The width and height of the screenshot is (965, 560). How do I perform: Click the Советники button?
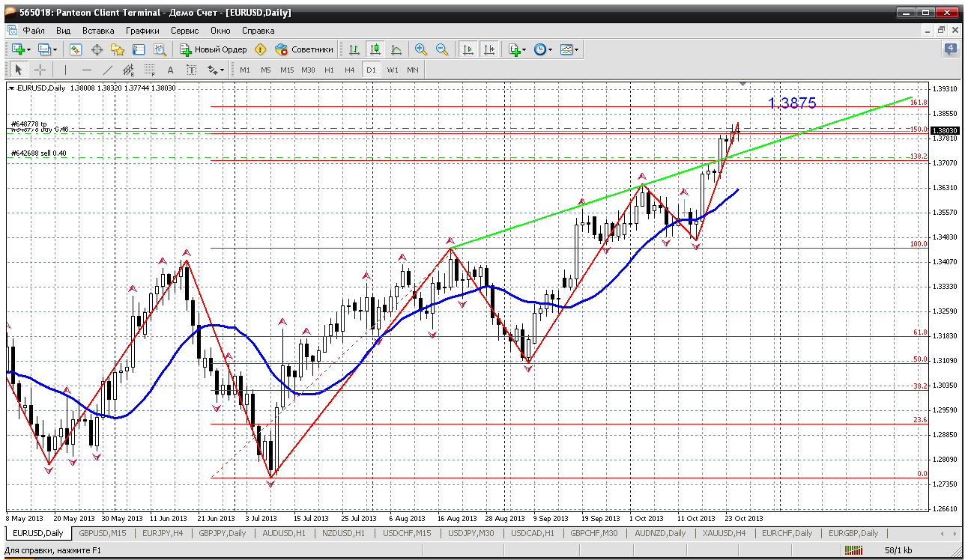click(x=304, y=49)
